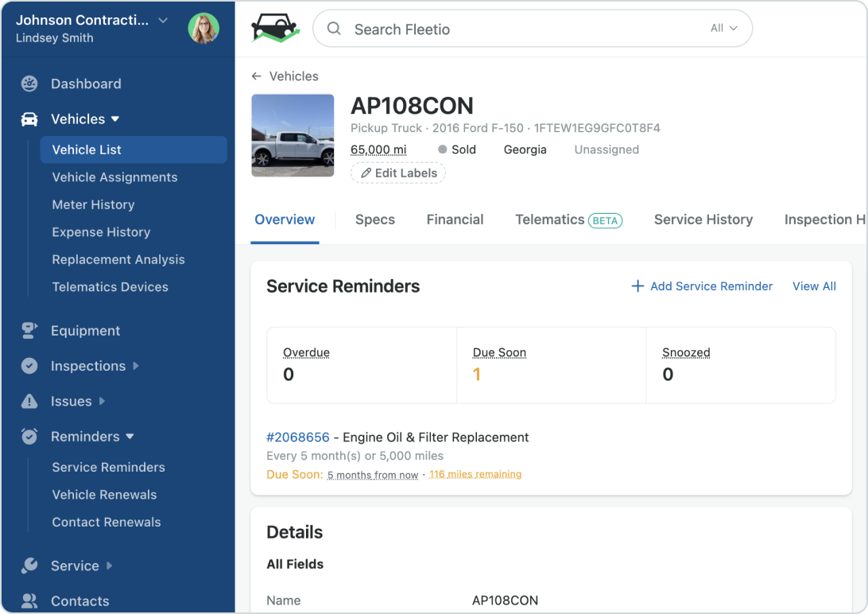Image resolution: width=868 pixels, height=614 pixels.
Task: Click the Snoozed count card
Action: pyautogui.click(x=741, y=365)
